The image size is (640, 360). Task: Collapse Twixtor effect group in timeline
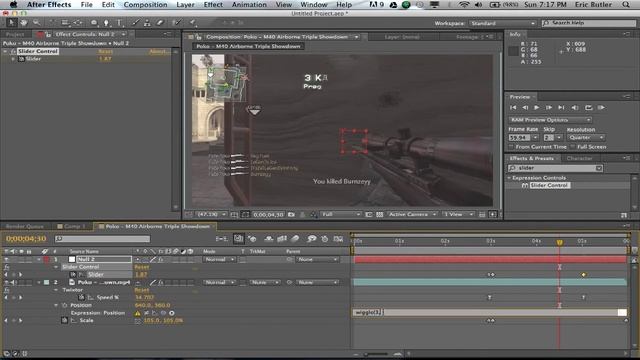pyautogui.click(x=56, y=290)
